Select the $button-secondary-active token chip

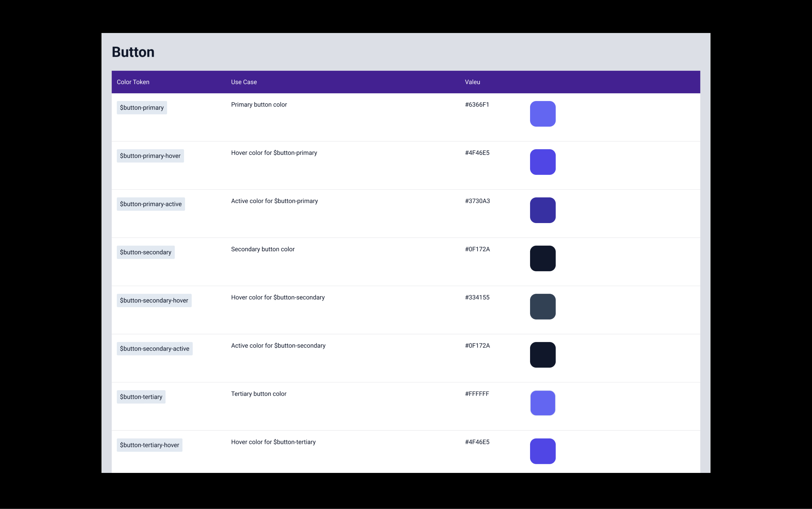155,349
